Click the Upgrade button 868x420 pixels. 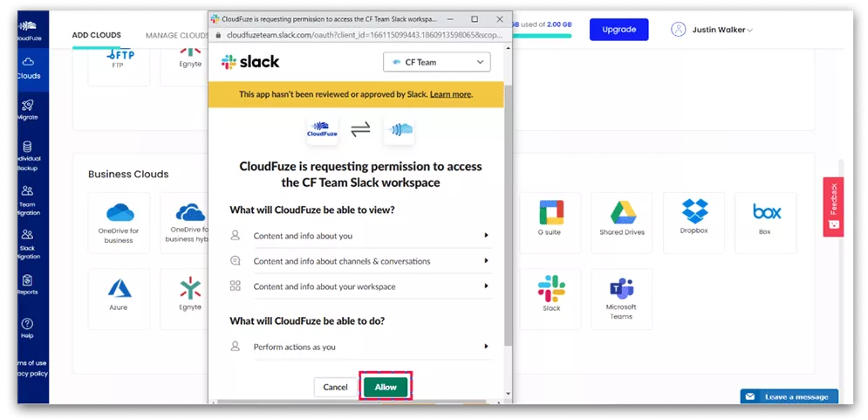619,30
